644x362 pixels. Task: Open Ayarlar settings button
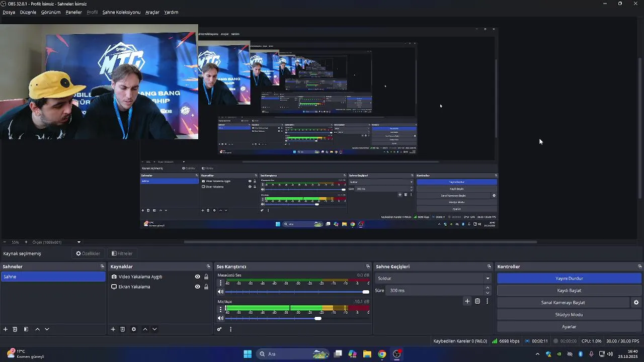tap(569, 326)
